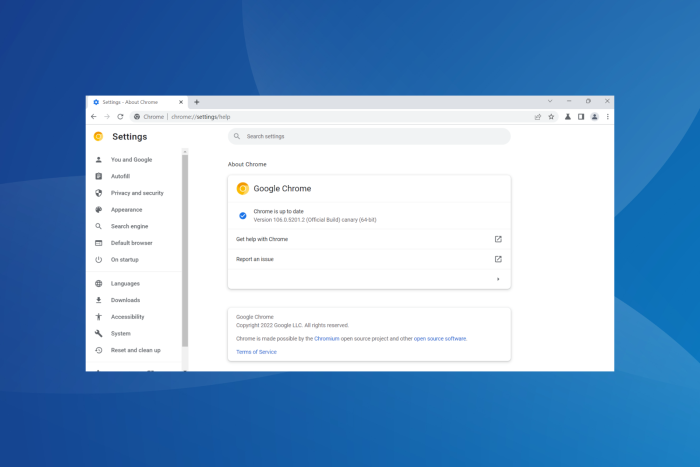Select the Settings - About Chrome tab
The height and width of the screenshot is (467, 700).
[x=138, y=102]
